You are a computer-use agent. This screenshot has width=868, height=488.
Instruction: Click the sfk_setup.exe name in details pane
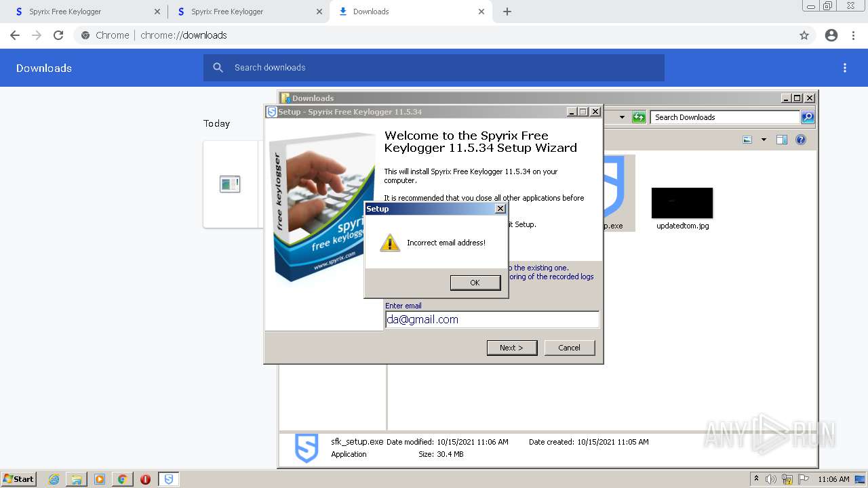(357, 442)
